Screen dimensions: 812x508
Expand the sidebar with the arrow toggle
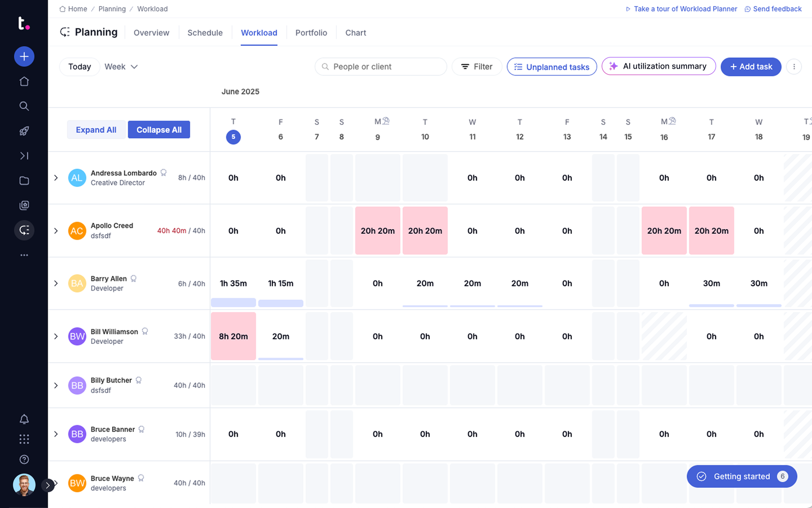[48, 485]
